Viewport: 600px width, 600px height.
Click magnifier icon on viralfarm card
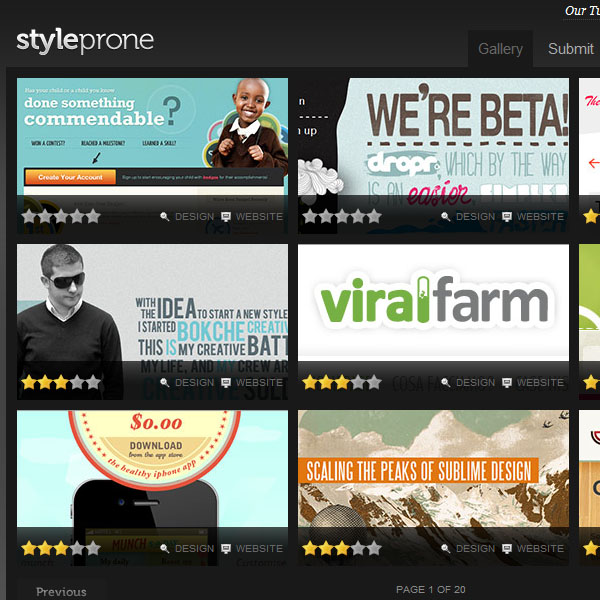(x=445, y=382)
